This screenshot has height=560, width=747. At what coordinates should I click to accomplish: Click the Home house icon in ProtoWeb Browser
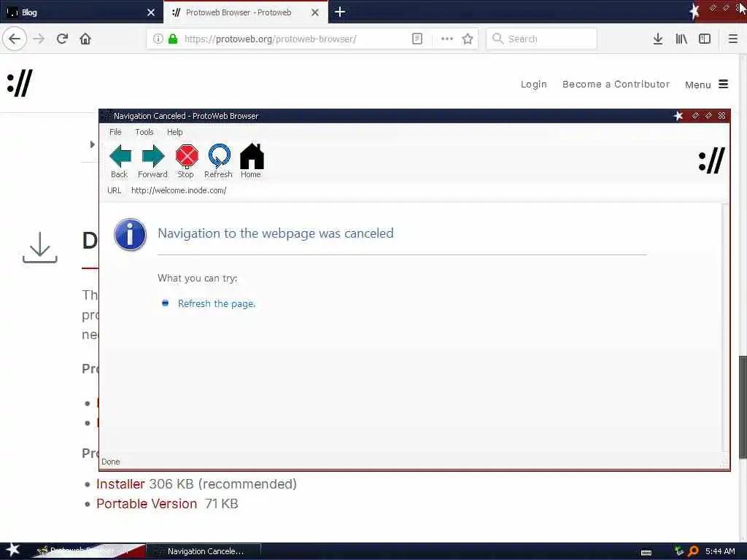pyautogui.click(x=252, y=156)
